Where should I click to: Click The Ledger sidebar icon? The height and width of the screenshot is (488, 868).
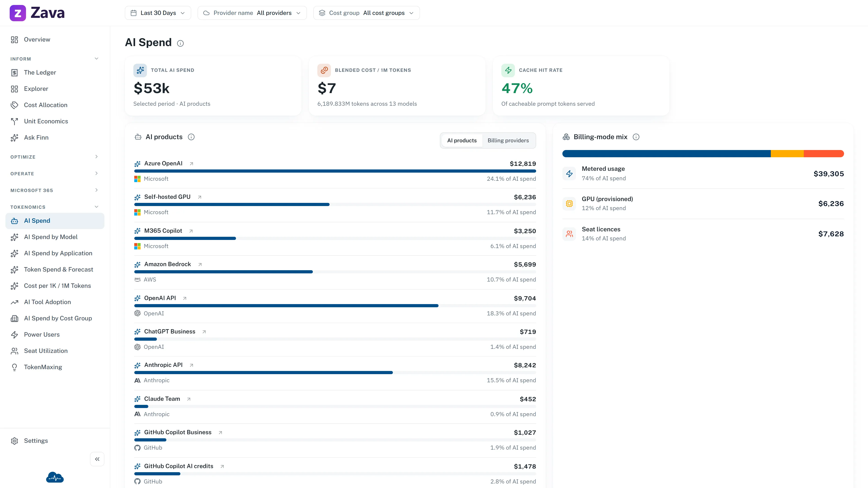(x=14, y=73)
